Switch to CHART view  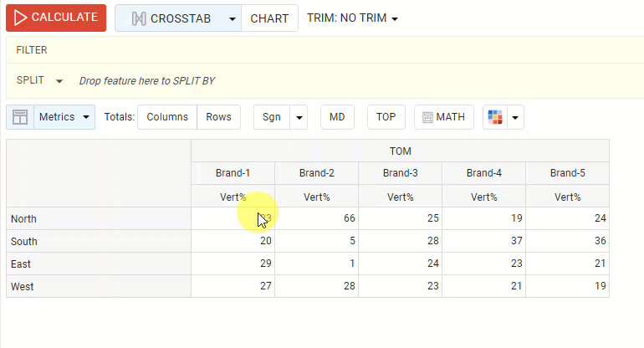click(269, 18)
